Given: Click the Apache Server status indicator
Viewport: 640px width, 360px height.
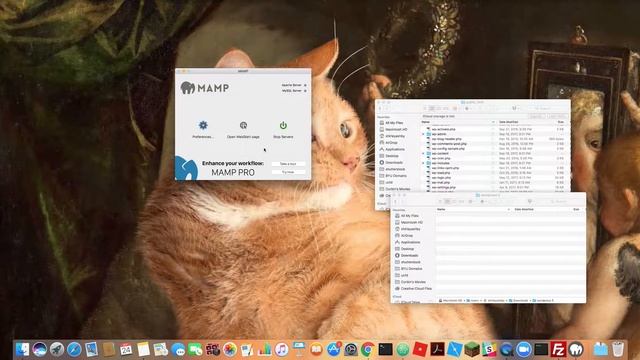Looking at the screenshot, I should pos(305,85).
